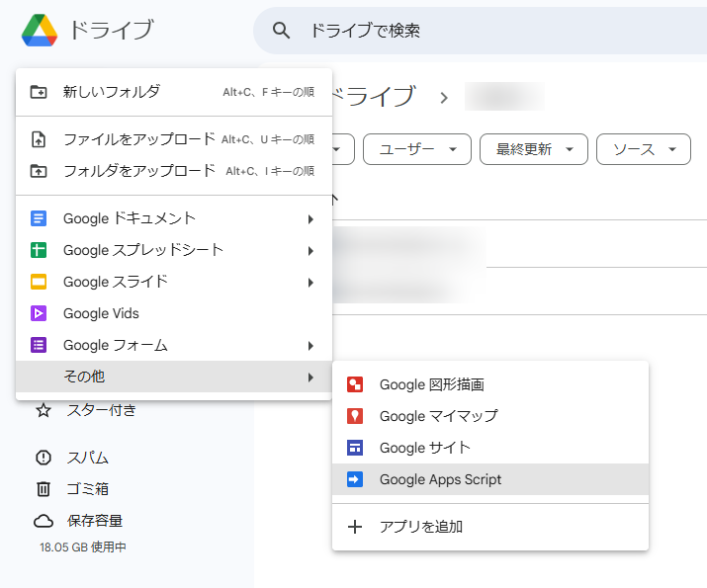707x588 pixels.
Task: Click the Google Forms purple icon
Action: (x=39, y=345)
